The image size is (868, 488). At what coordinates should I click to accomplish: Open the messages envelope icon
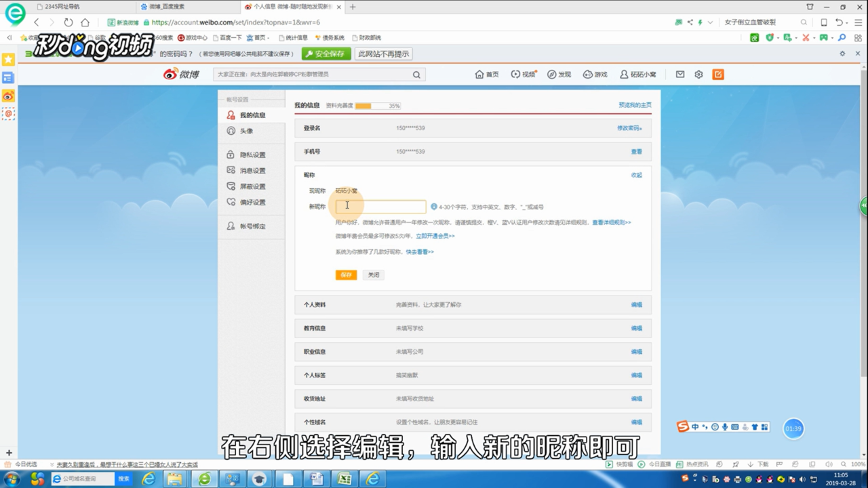click(680, 75)
